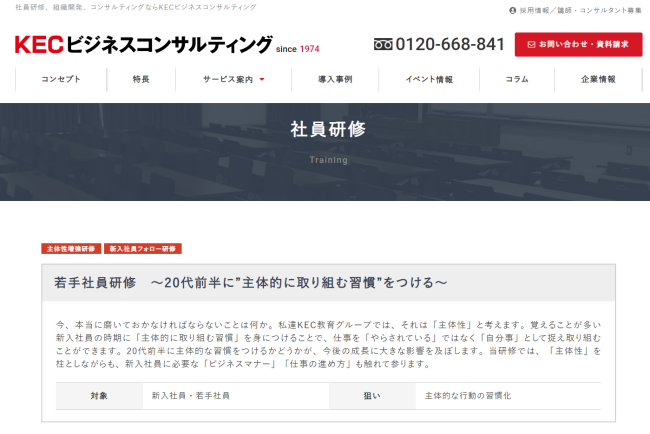650x434 pixels.
Task: Click the top tagline 社員研修、組織開発 text
Action: point(136,7)
